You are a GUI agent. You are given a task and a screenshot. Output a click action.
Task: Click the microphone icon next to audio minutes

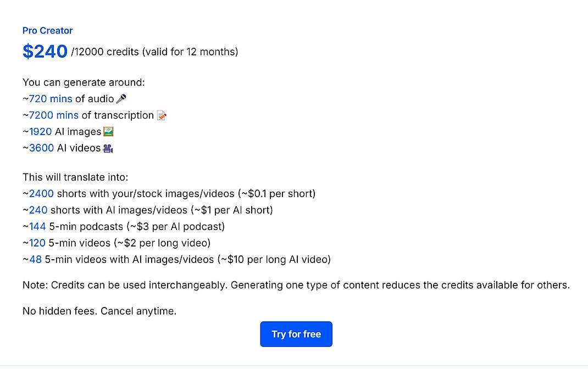tap(120, 98)
